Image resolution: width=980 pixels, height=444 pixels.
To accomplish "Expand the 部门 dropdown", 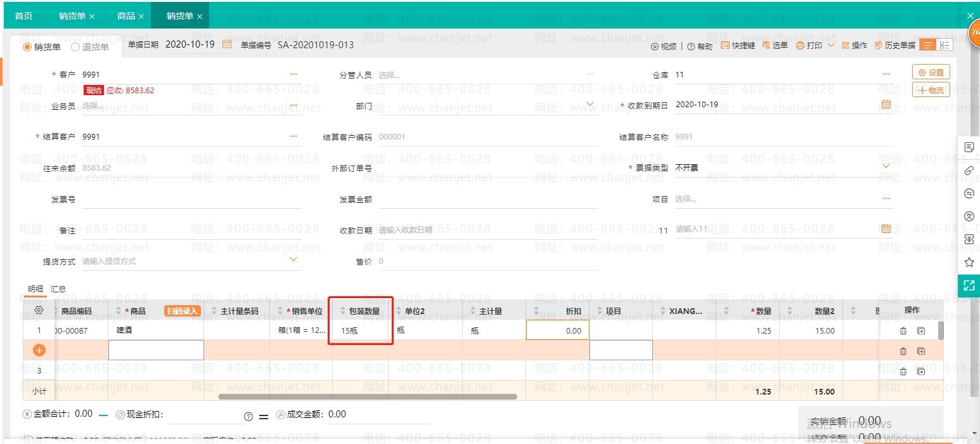I will tap(590, 105).
